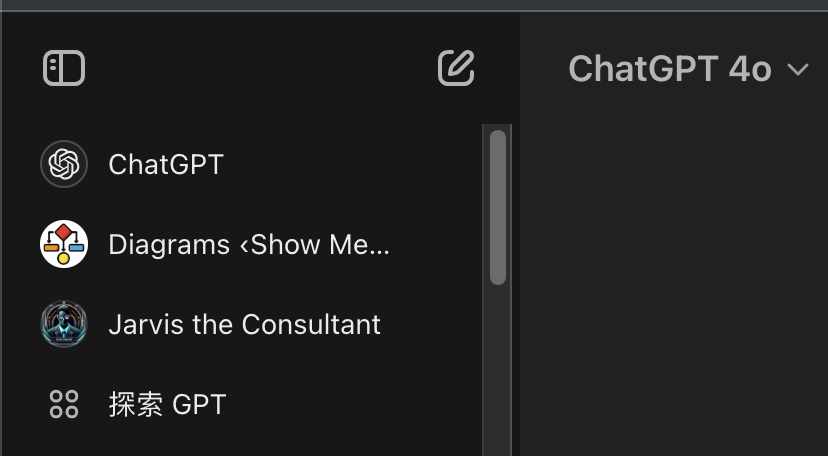
Task: Open the Jarvis the Consultant GPT entry
Action: tap(244, 324)
